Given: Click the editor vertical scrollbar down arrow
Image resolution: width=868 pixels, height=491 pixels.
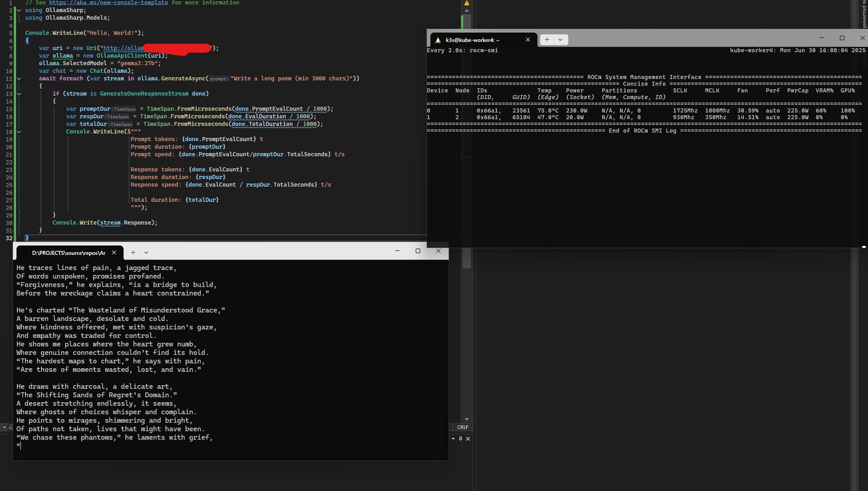Looking at the screenshot, I should tap(467, 419).
